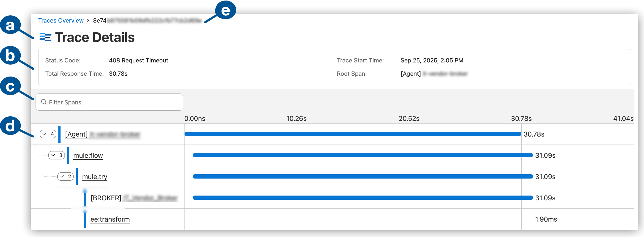This screenshot has height=237, width=644.
Task: Click the ee:transform 1.90ms timeline tick
Action: (x=533, y=219)
